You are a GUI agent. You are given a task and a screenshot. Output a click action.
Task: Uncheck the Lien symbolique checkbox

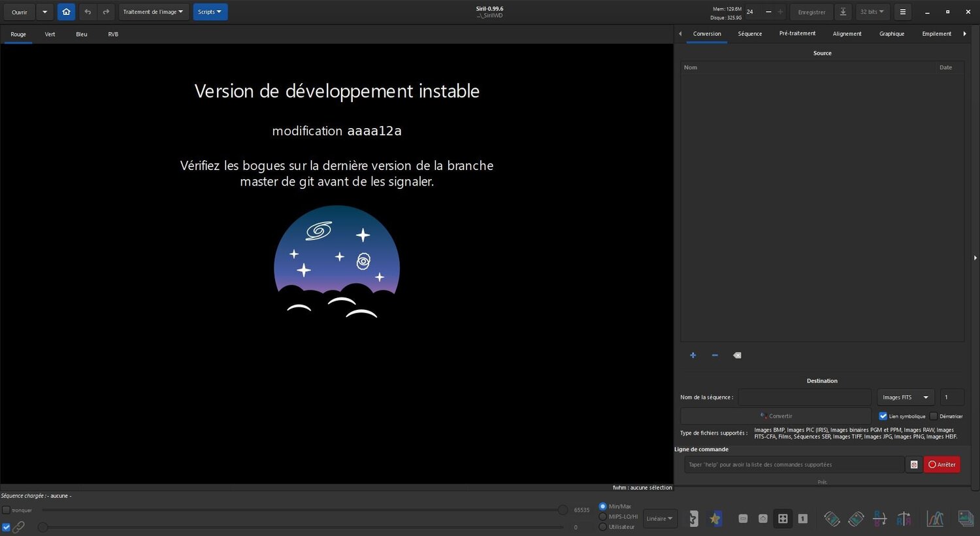tap(883, 416)
